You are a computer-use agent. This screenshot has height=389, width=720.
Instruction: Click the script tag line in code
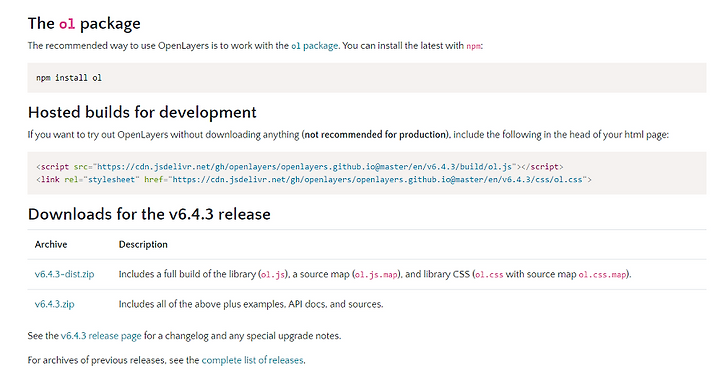pyautogui.click(x=299, y=167)
